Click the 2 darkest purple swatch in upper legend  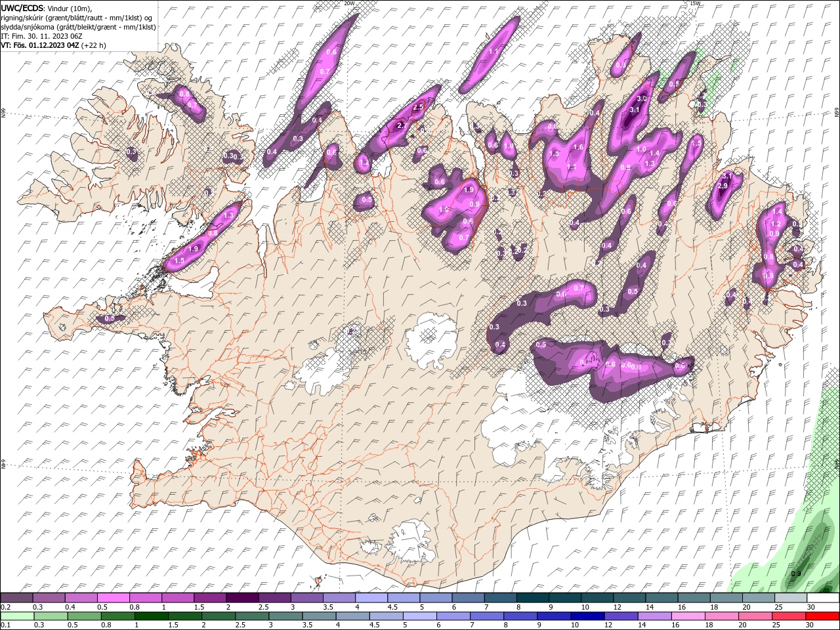(241, 598)
